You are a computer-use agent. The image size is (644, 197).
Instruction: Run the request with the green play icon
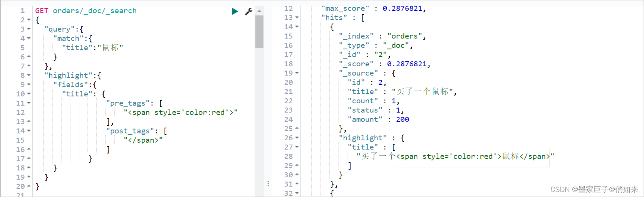[x=235, y=11]
